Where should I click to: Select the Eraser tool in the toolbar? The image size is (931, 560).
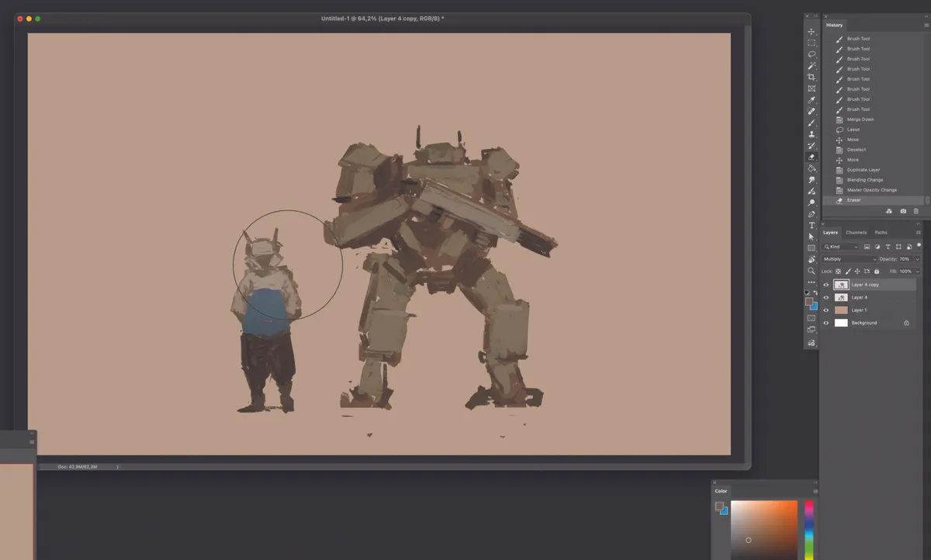point(812,157)
